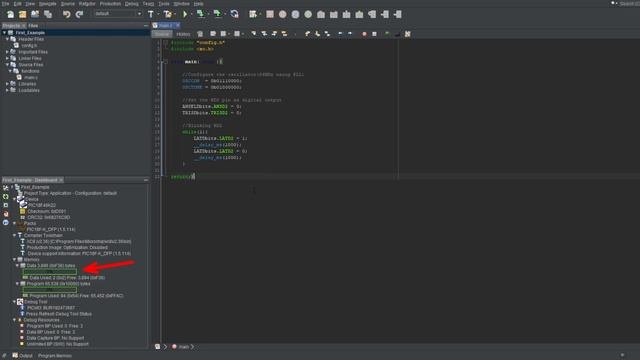Build the main project with the hammer icon
The height and width of the screenshot is (360, 640).
click(151, 14)
